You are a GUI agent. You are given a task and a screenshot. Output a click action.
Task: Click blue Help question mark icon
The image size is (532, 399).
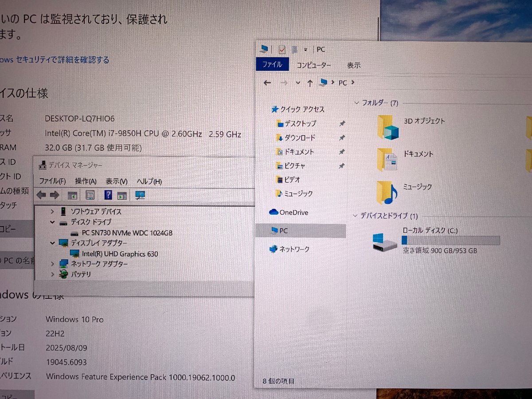click(108, 195)
